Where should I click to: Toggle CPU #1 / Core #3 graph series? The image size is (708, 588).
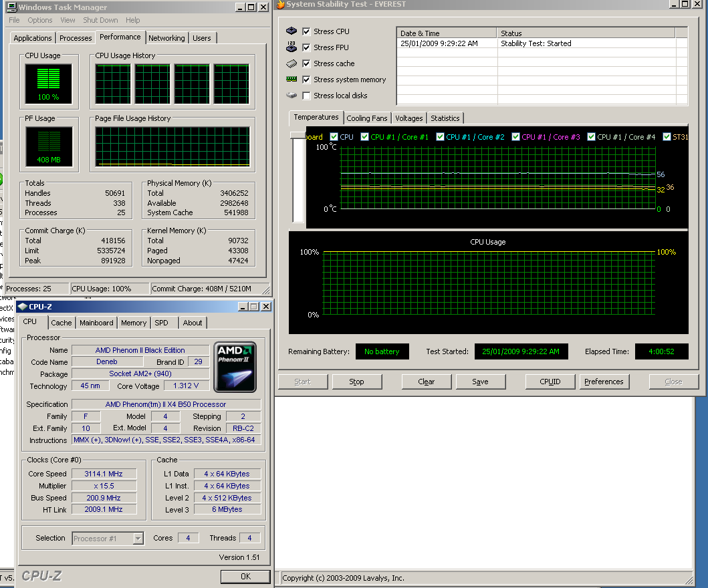515,137
